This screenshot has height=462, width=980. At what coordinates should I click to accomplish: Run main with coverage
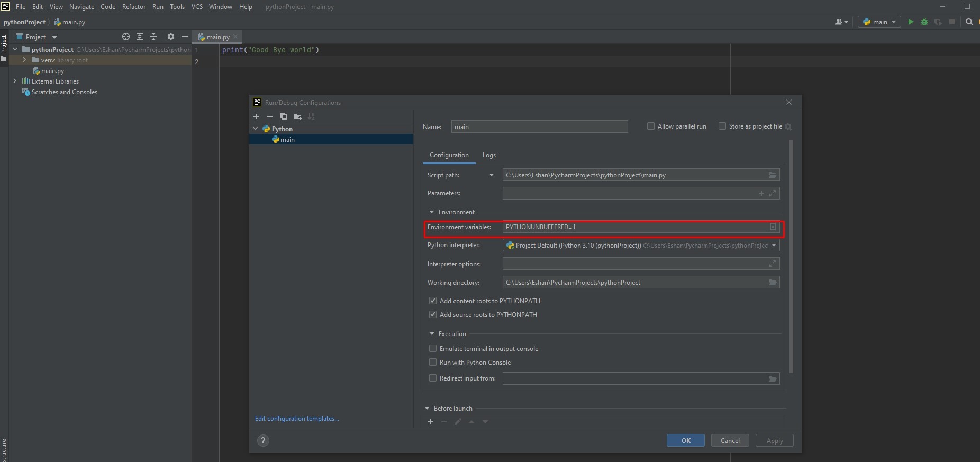(938, 22)
